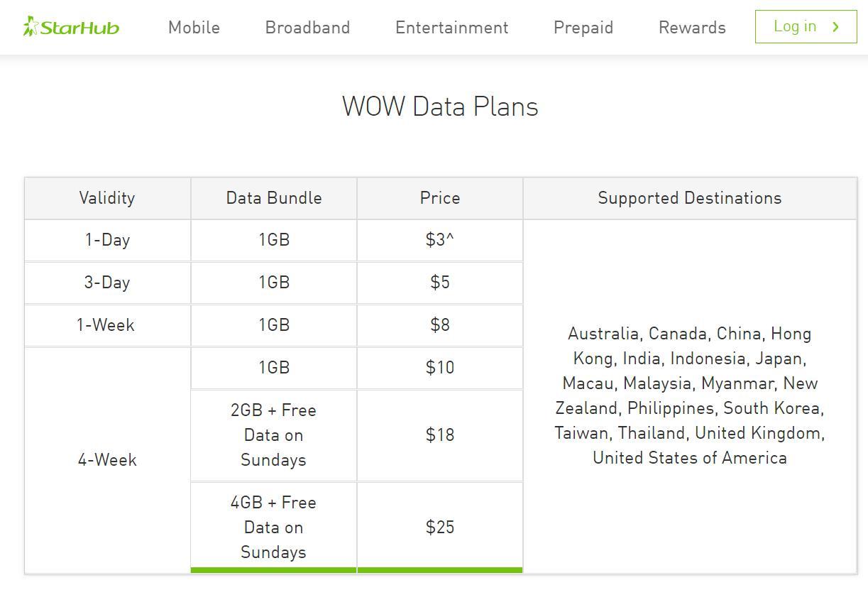Click the arrow icon in Log in button
Screen dimensions: 868x590
tap(836, 27)
